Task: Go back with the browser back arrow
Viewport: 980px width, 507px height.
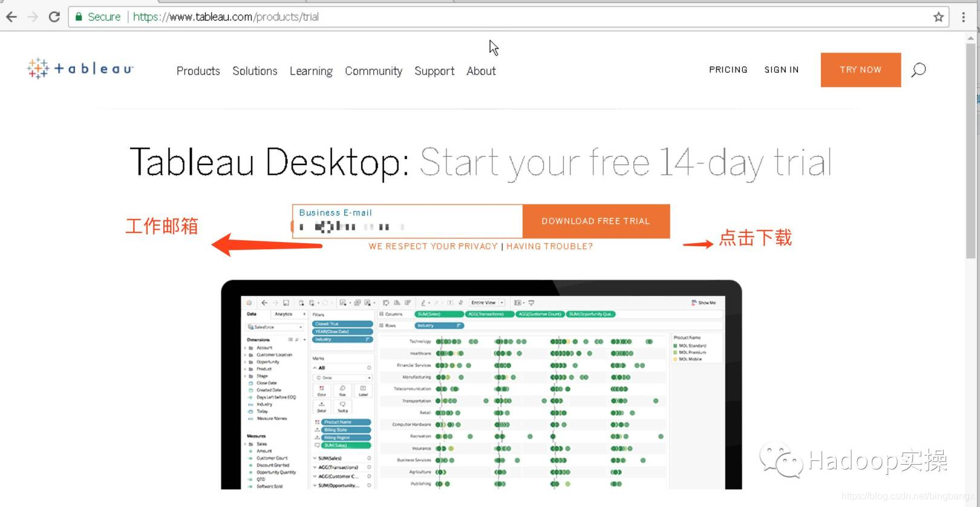Action: coord(11,17)
